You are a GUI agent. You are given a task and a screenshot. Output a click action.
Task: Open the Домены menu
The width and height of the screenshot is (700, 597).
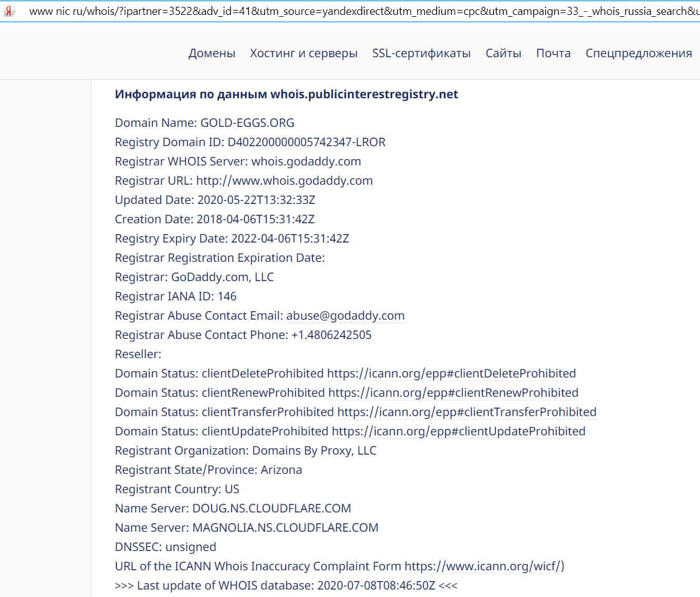(x=212, y=53)
